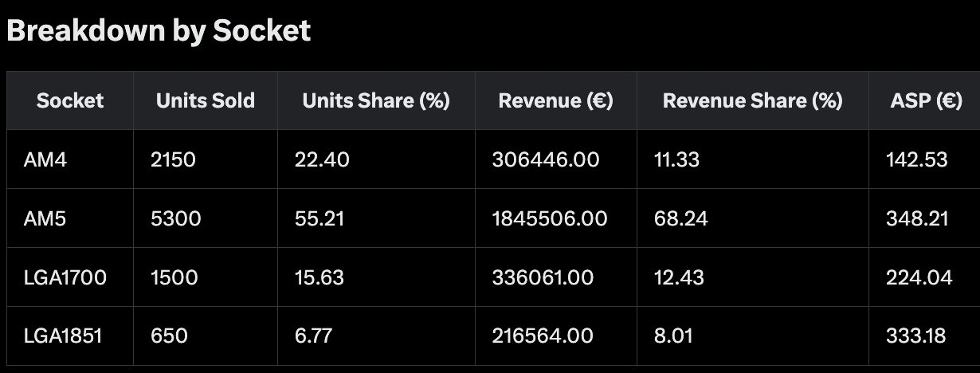Select the LGA1851 socket cell
The image size is (980, 373).
(70, 336)
